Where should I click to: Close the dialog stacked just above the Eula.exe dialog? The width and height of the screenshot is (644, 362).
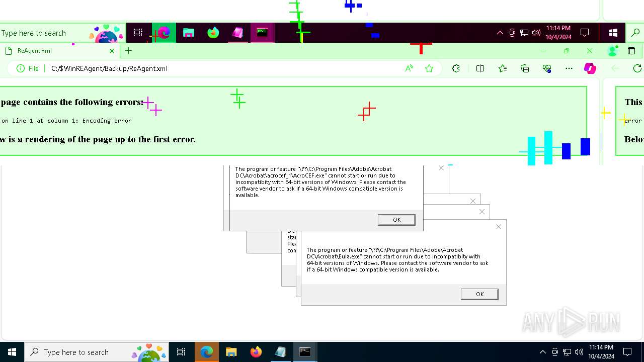click(482, 212)
